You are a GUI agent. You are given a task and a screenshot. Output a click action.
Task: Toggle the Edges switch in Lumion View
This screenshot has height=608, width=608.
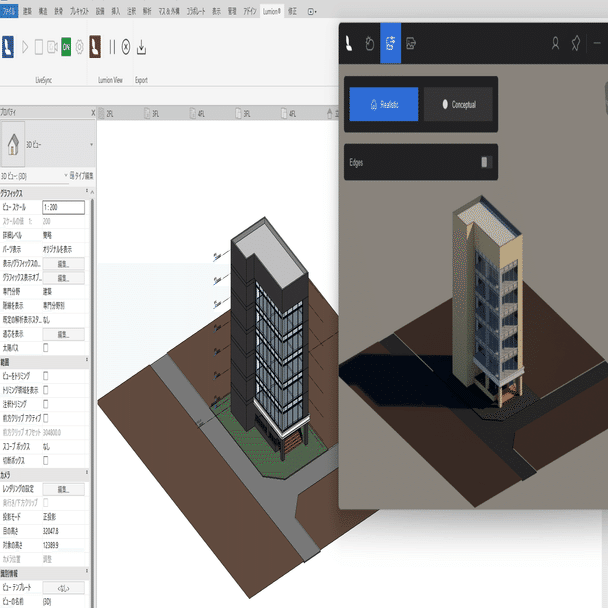click(486, 162)
